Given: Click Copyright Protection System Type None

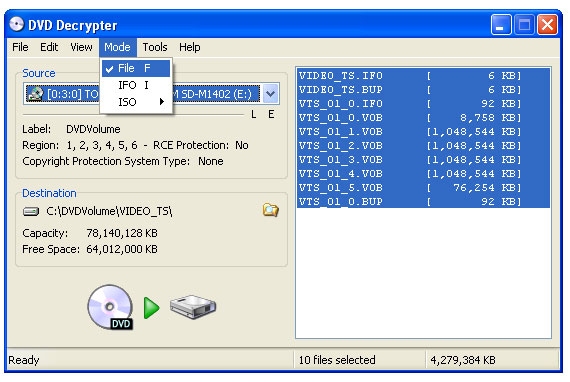Looking at the screenshot, I should coord(123,161).
